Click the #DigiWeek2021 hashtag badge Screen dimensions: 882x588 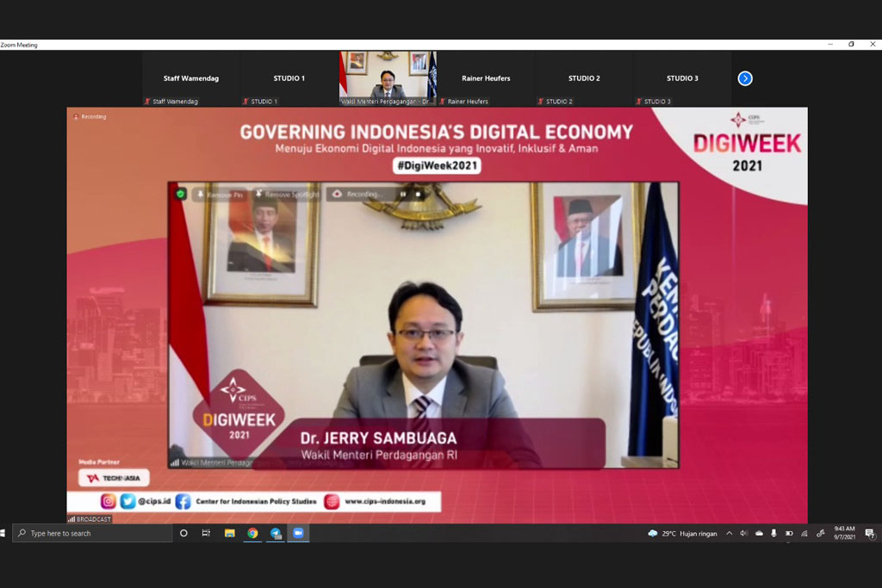pyautogui.click(x=437, y=166)
